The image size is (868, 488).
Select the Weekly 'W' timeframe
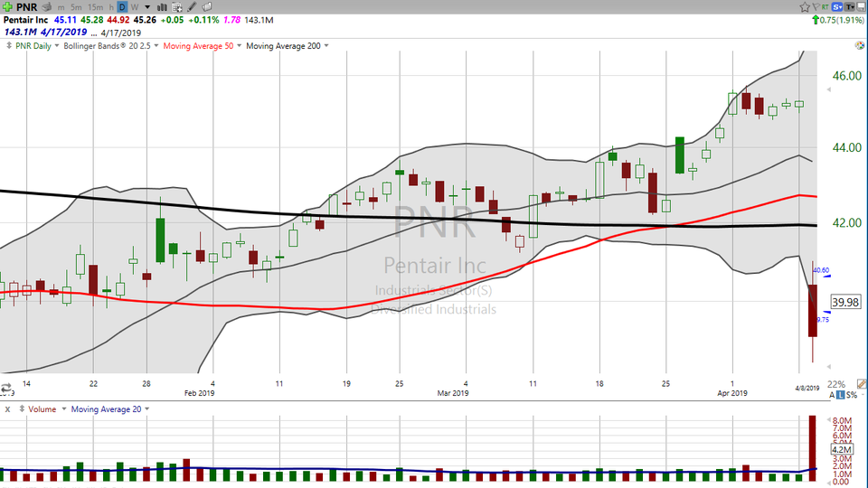pyautogui.click(x=135, y=7)
